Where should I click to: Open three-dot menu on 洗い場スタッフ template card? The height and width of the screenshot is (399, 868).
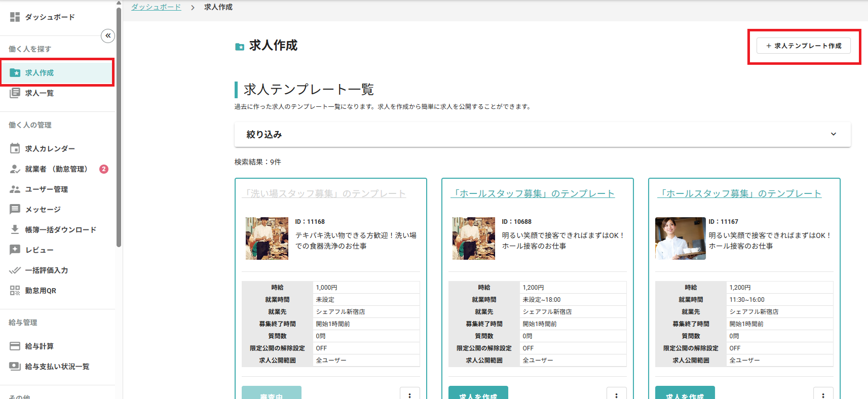[409, 394]
